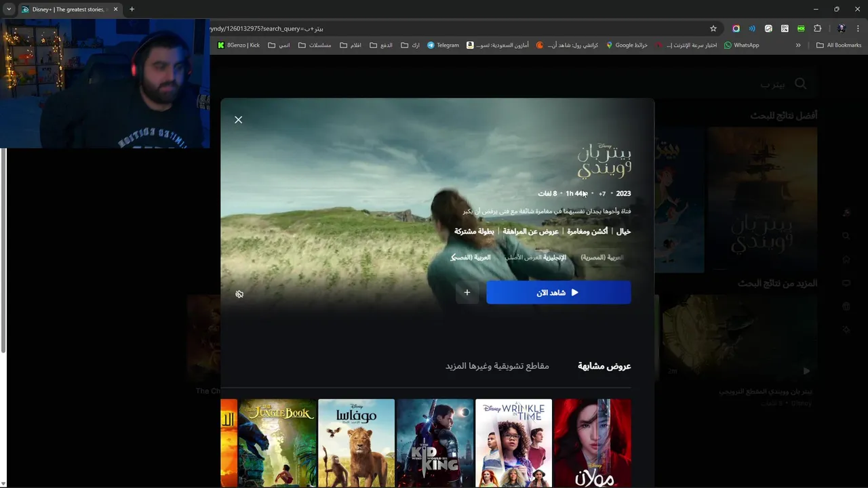Open the Telegram bookmark

[x=443, y=45]
